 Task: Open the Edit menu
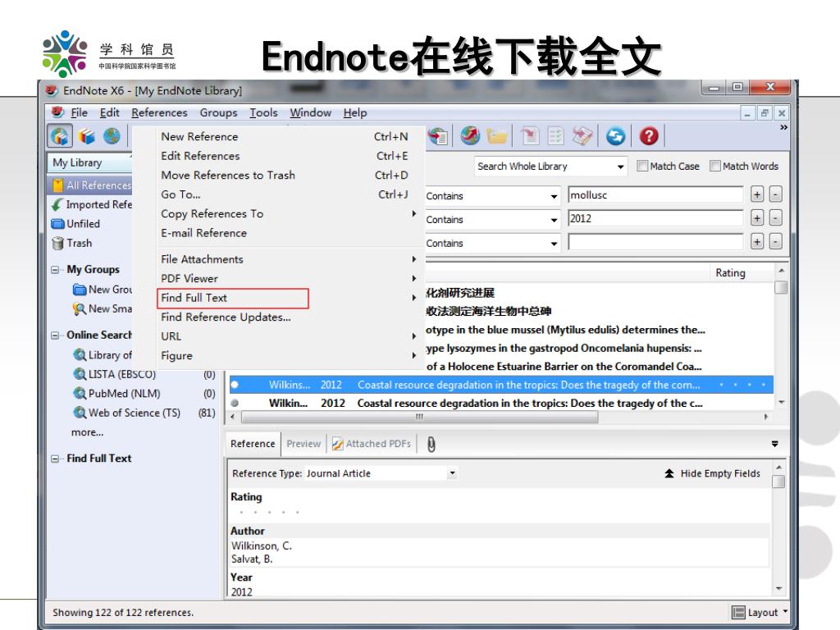click(x=109, y=112)
